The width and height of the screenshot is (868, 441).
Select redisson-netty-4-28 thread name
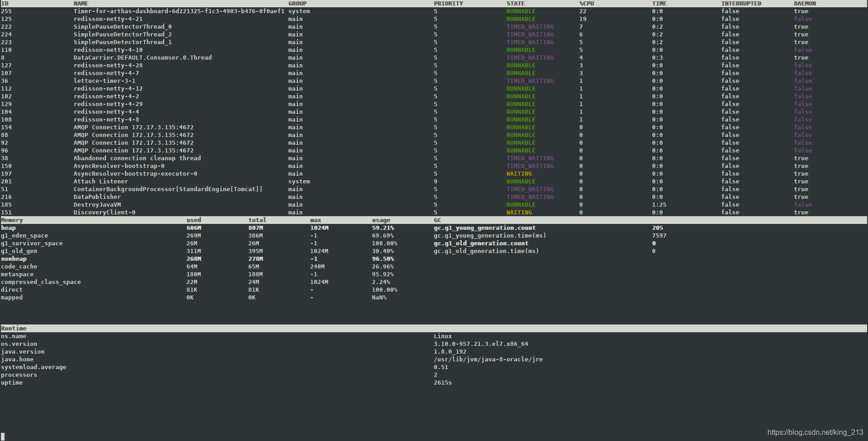(108, 66)
